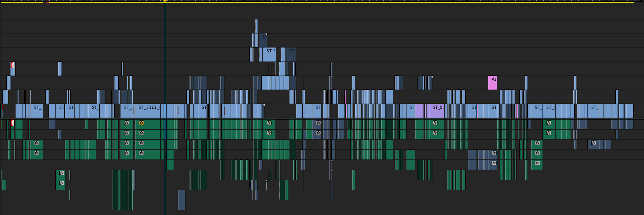The height and width of the screenshot is (215, 644).
Task: Click the red icon on the first audio track's left clip
Action: (x=13, y=123)
